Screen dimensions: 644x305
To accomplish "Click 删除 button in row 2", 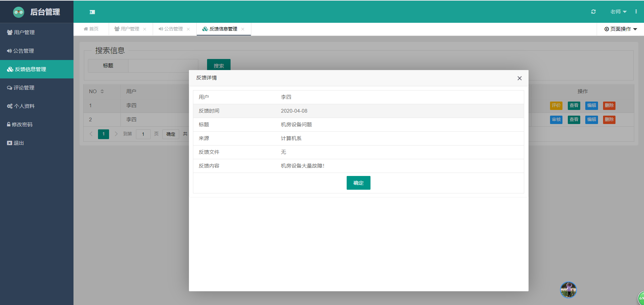I will (x=609, y=120).
